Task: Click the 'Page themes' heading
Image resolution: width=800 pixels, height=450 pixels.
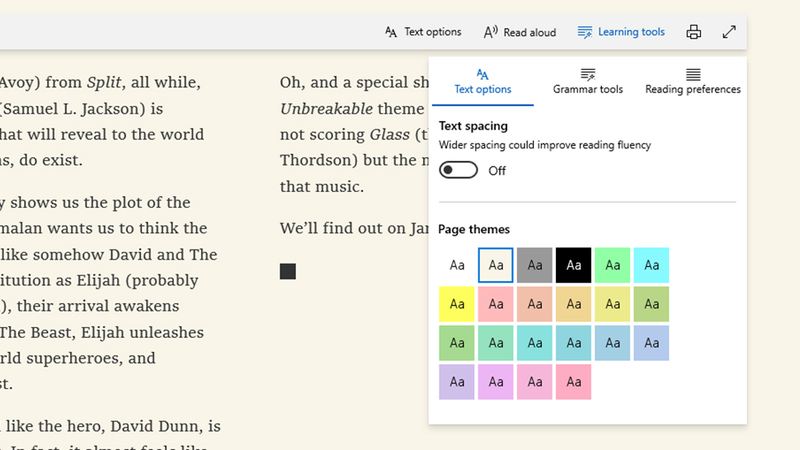Action: 473,229
